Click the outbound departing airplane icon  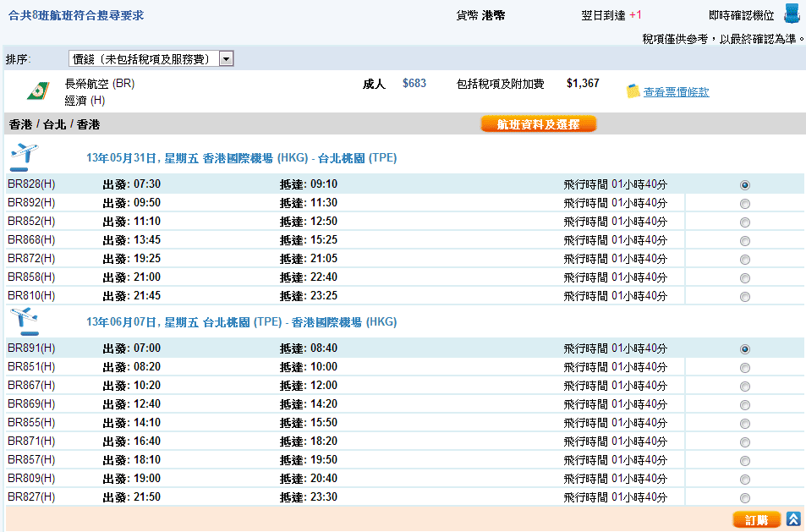click(x=23, y=156)
